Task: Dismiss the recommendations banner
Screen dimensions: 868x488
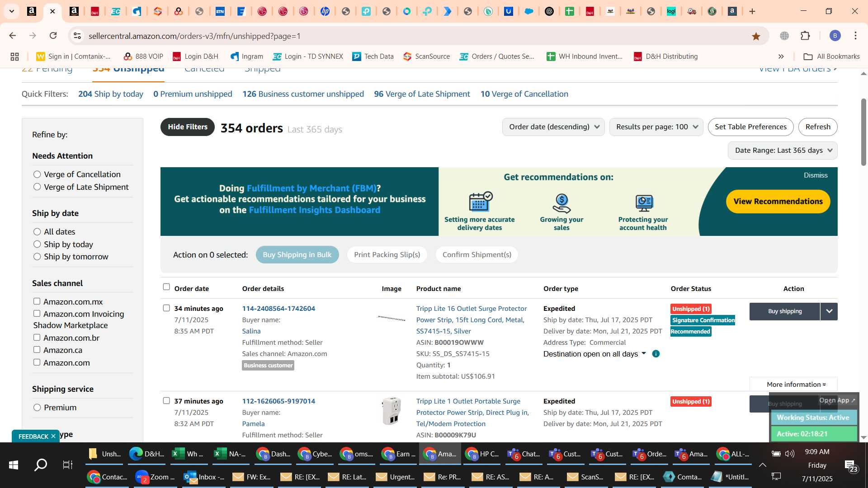Action: tap(816, 175)
